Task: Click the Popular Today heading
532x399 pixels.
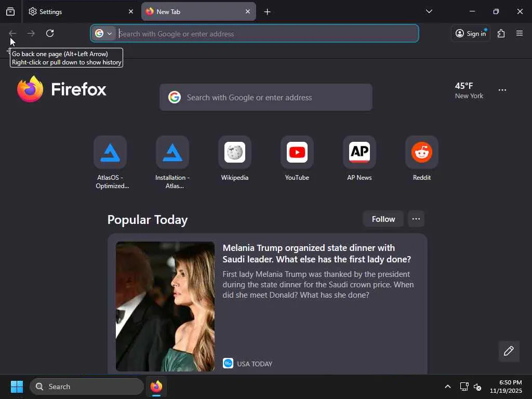Action: tap(148, 220)
